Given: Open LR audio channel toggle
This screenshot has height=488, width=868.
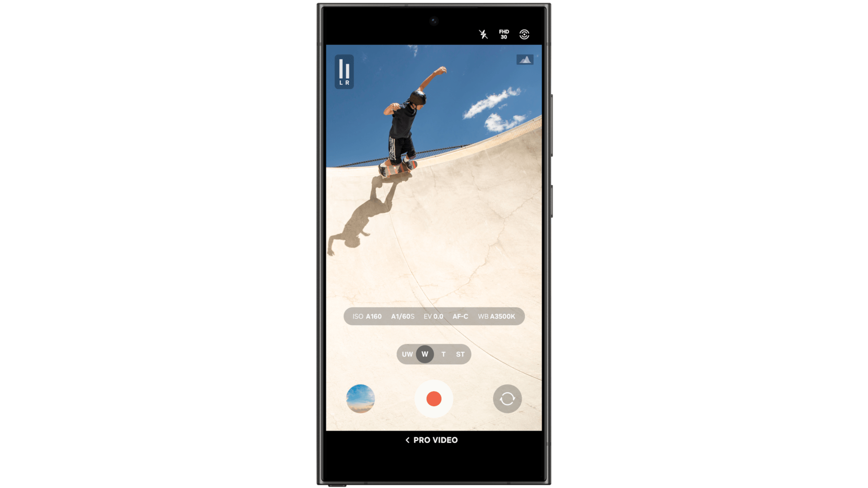Looking at the screenshot, I should [x=344, y=70].
